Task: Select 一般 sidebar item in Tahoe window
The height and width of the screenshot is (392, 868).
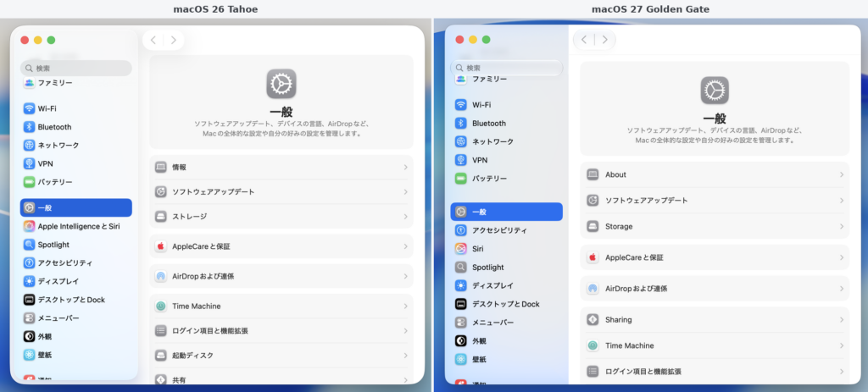Action: pos(75,208)
